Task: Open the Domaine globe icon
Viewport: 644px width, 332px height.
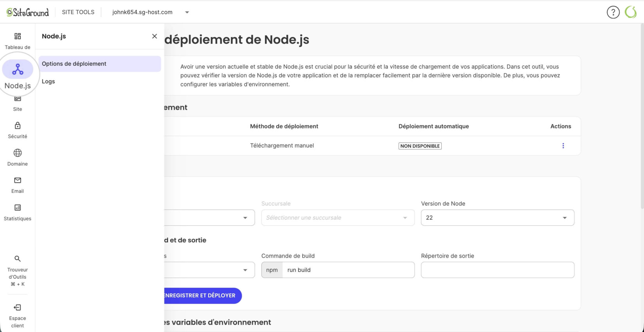Action: [18, 153]
